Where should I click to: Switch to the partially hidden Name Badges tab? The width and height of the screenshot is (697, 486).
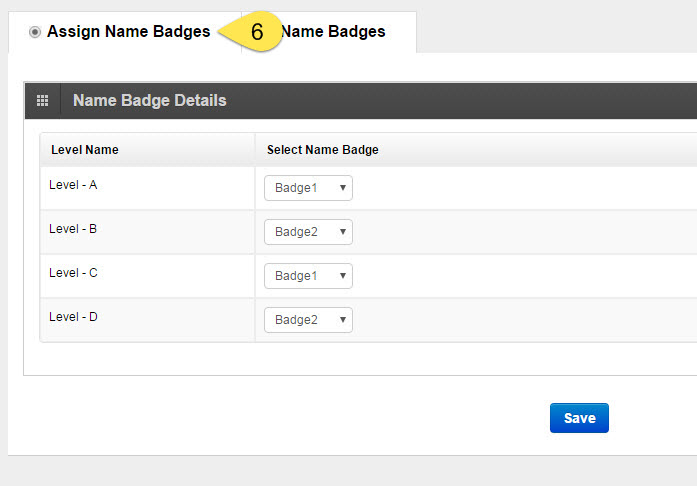tap(333, 32)
